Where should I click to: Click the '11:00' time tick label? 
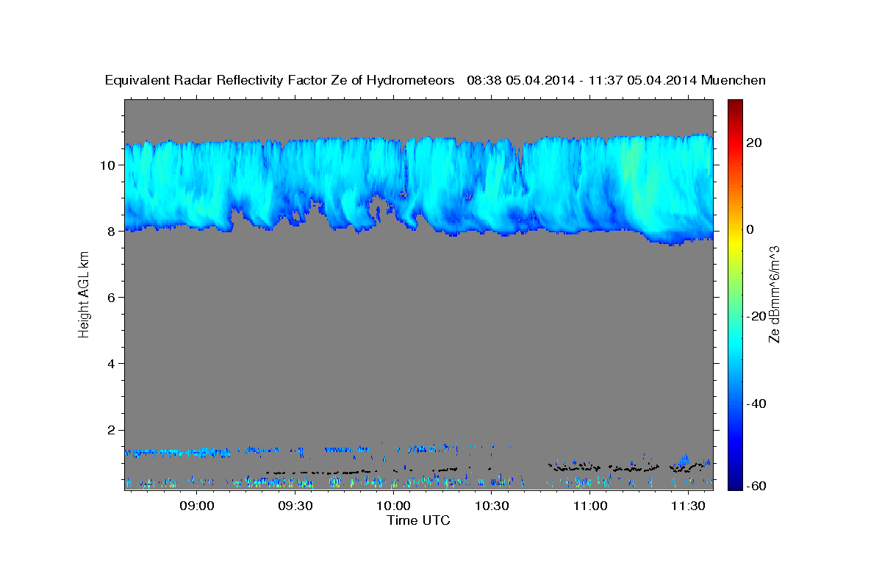tap(589, 506)
